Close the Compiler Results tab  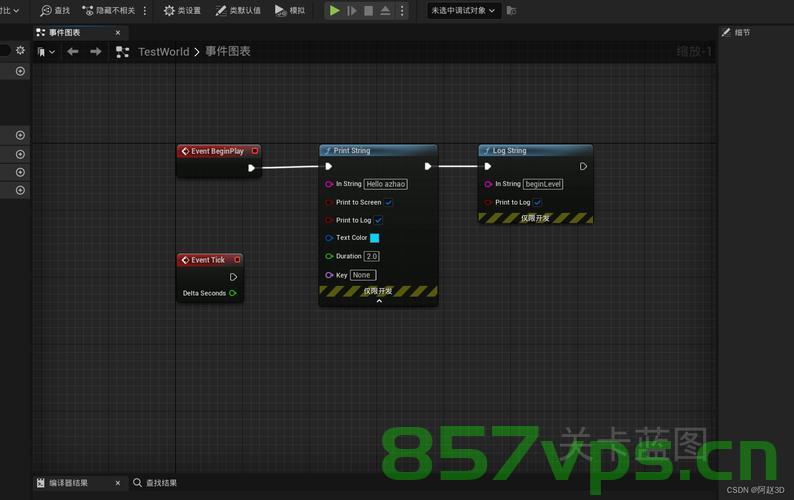tap(118, 483)
